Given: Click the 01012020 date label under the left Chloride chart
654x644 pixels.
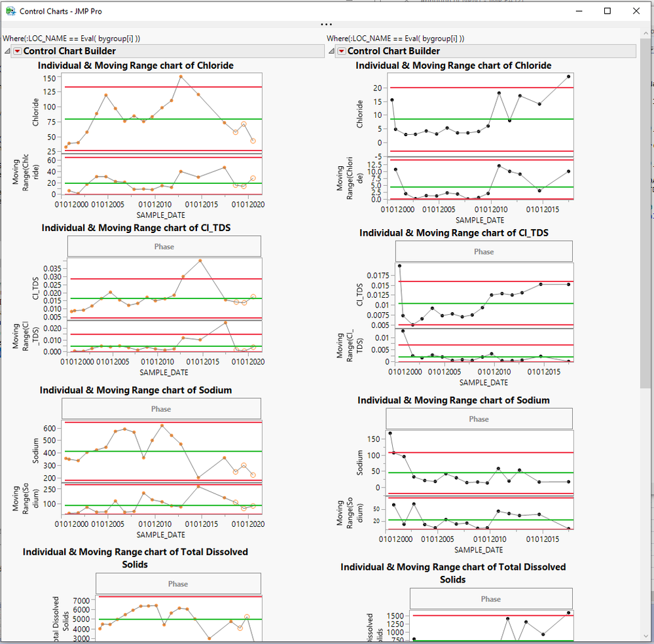Looking at the screenshot, I should point(248,204).
